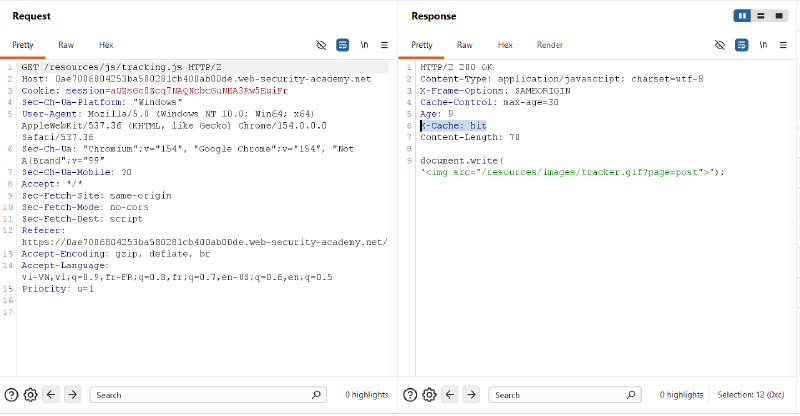Go to next match in Response search
The width and height of the screenshot is (800, 416).
pyautogui.click(x=471, y=395)
